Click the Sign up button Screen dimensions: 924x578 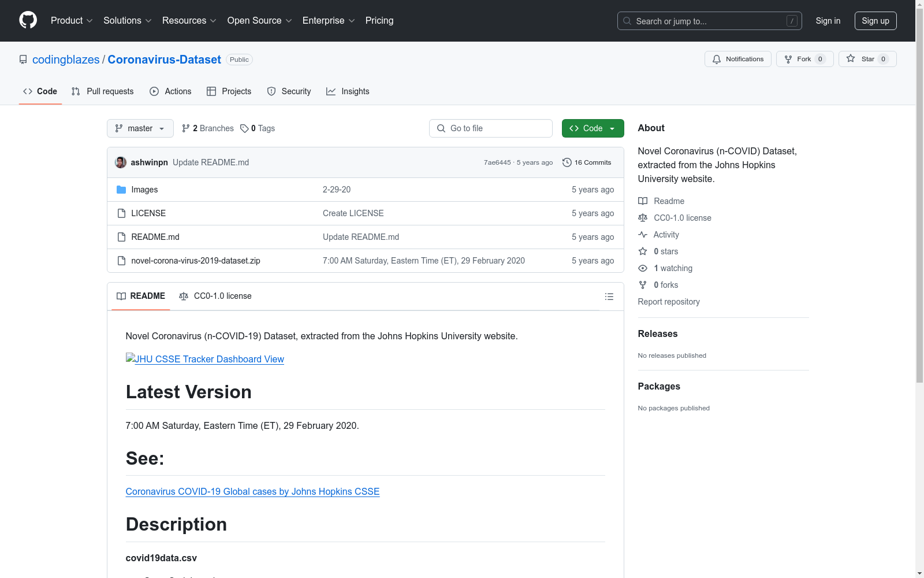[x=875, y=21]
